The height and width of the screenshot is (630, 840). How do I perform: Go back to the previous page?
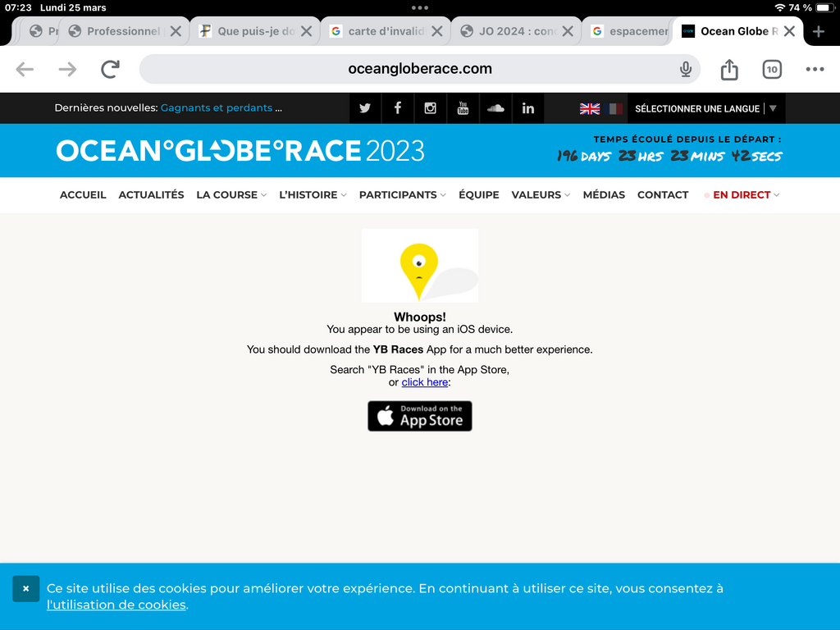click(25, 69)
